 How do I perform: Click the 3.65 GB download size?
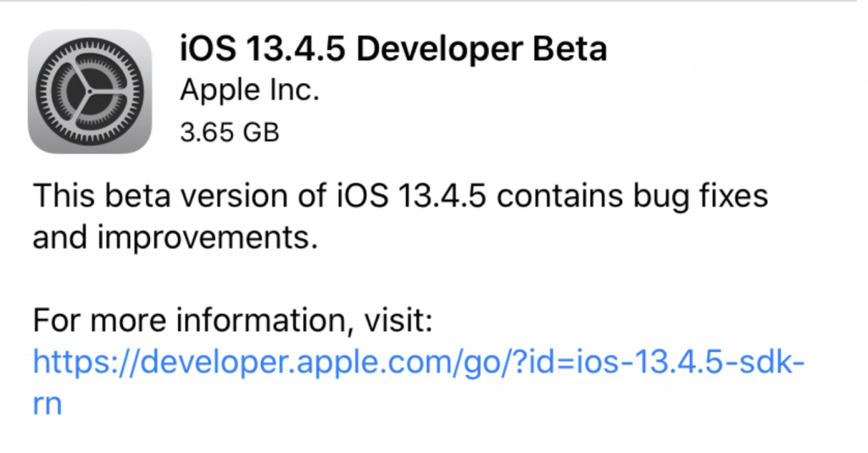point(230,131)
